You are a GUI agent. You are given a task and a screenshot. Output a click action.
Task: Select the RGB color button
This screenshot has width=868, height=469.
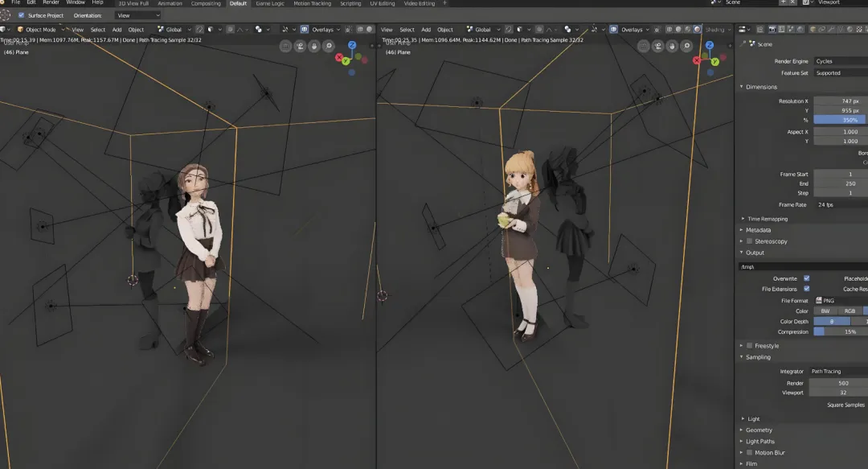(850, 311)
